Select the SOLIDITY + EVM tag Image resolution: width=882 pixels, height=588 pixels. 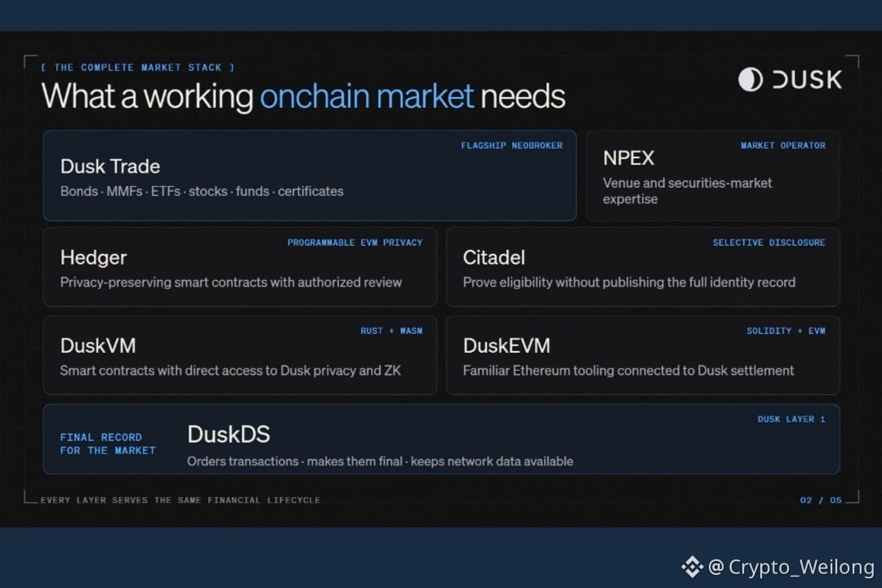786,331
